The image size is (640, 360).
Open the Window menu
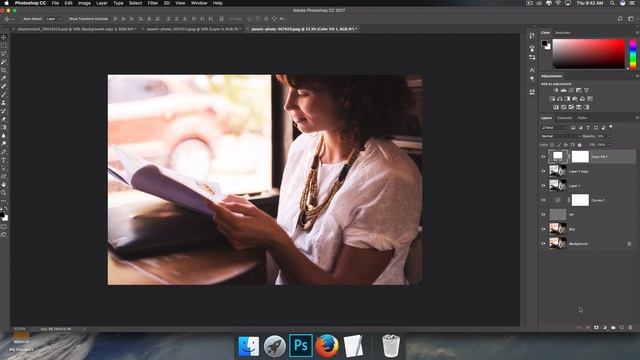[x=199, y=3]
